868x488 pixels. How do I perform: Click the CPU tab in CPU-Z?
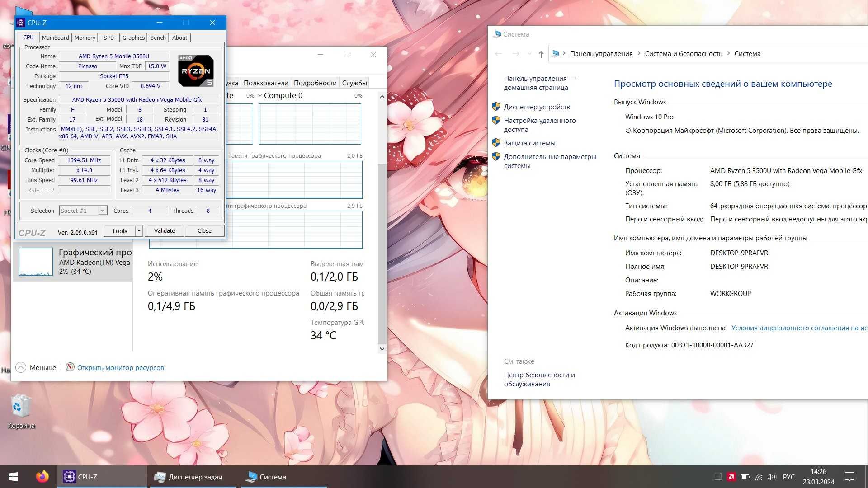(x=28, y=37)
